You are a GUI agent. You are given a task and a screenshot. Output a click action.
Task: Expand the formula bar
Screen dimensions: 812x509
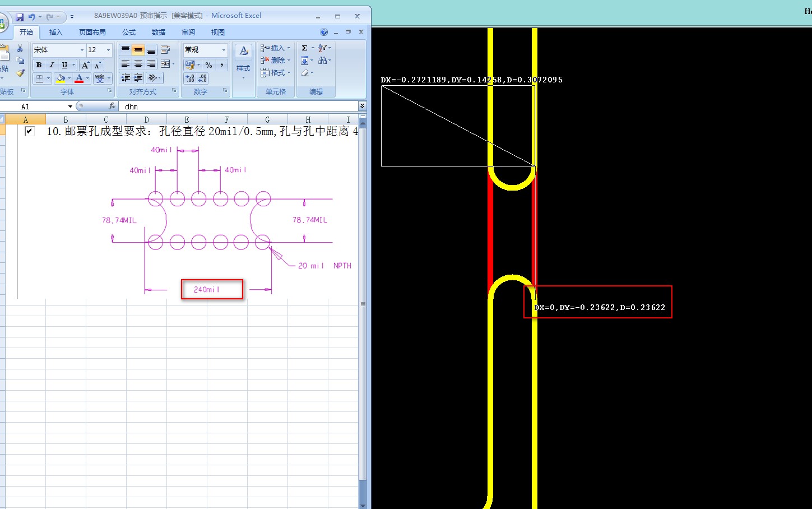pos(362,106)
